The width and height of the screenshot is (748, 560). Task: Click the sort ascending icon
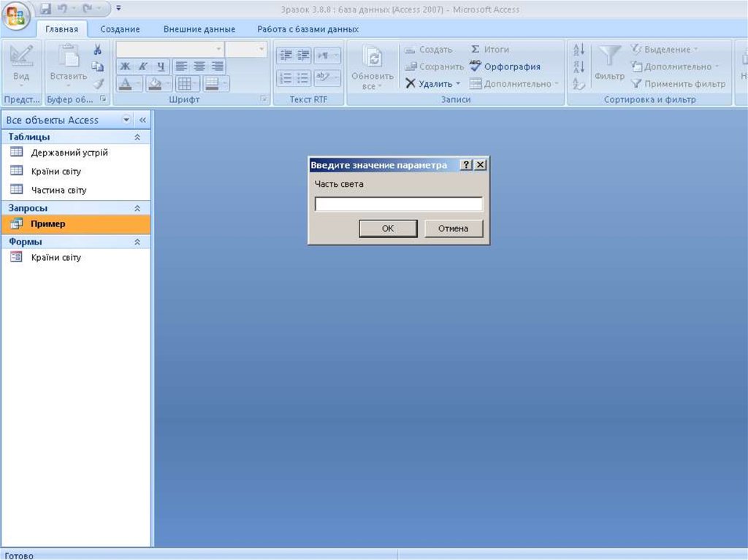(579, 50)
